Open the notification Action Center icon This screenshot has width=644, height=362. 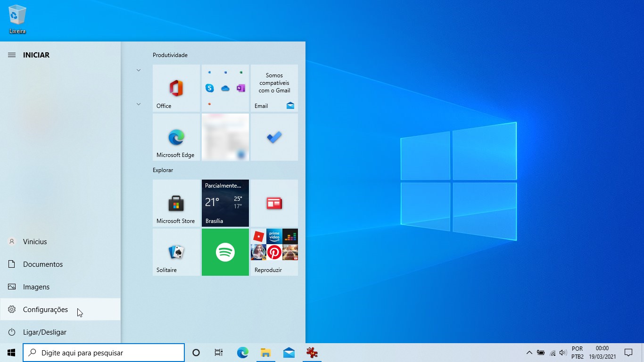click(x=628, y=353)
